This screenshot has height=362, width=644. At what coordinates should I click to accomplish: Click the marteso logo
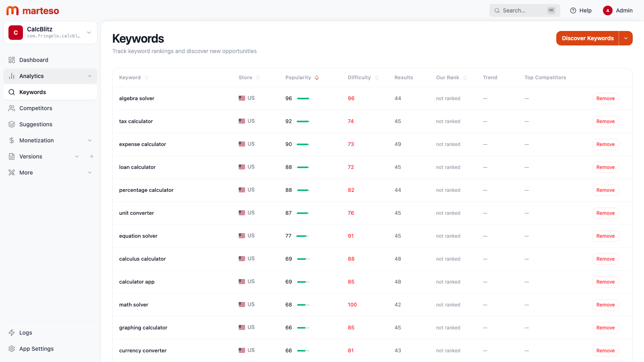(x=33, y=11)
